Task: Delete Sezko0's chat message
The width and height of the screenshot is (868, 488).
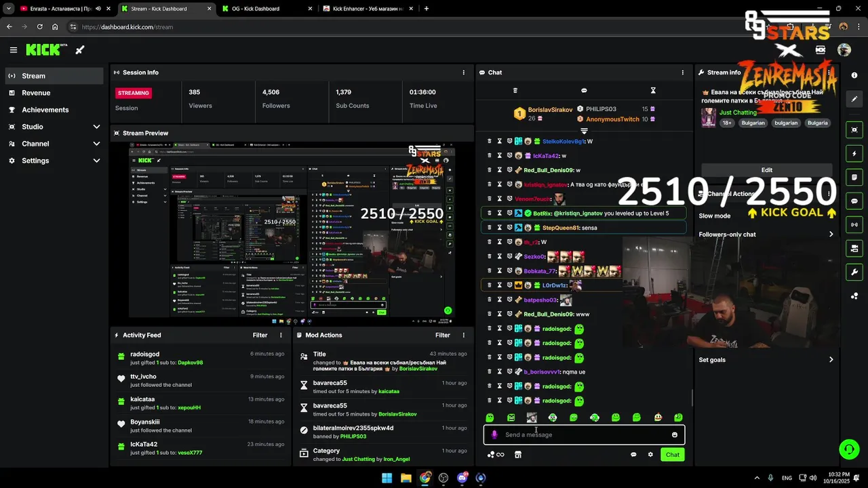Action: click(x=490, y=256)
